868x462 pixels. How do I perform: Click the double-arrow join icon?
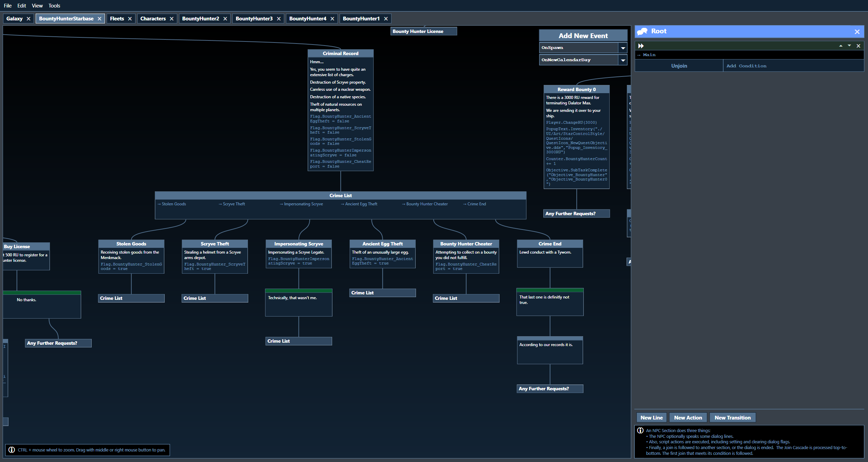[641, 46]
